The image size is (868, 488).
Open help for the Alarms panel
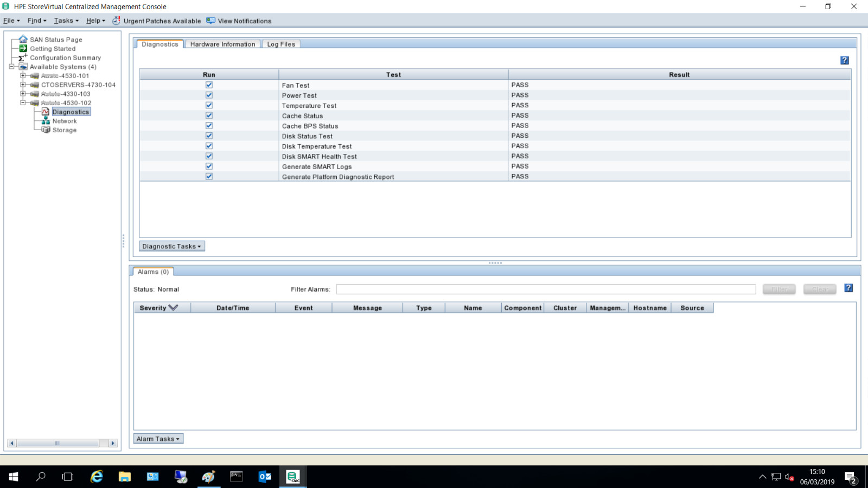click(848, 288)
